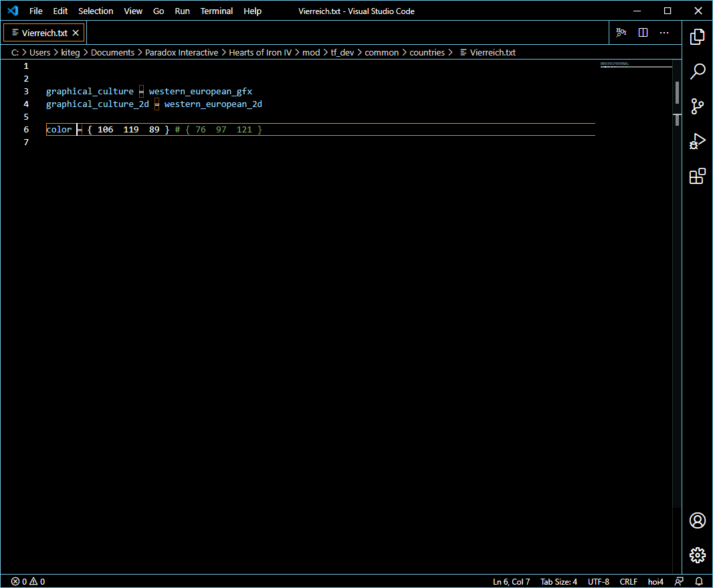Open the Go menu
The image size is (713, 588).
pyautogui.click(x=159, y=11)
